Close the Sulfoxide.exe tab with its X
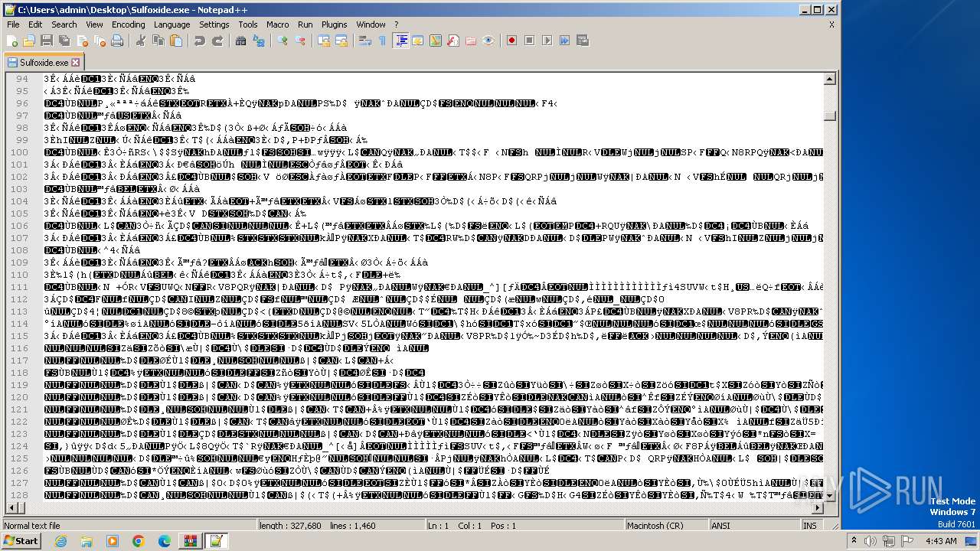Screen dimensions: 980x551 click(75, 63)
